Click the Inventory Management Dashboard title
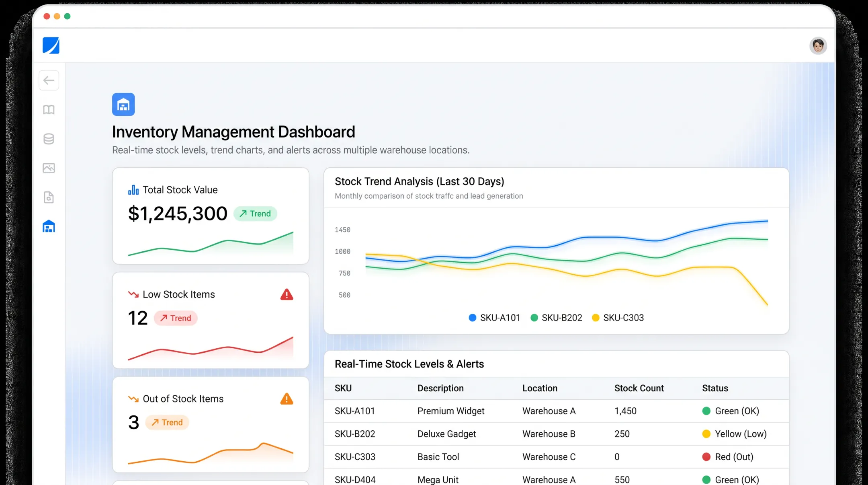Screen dimensions: 868x485 click(x=233, y=132)
